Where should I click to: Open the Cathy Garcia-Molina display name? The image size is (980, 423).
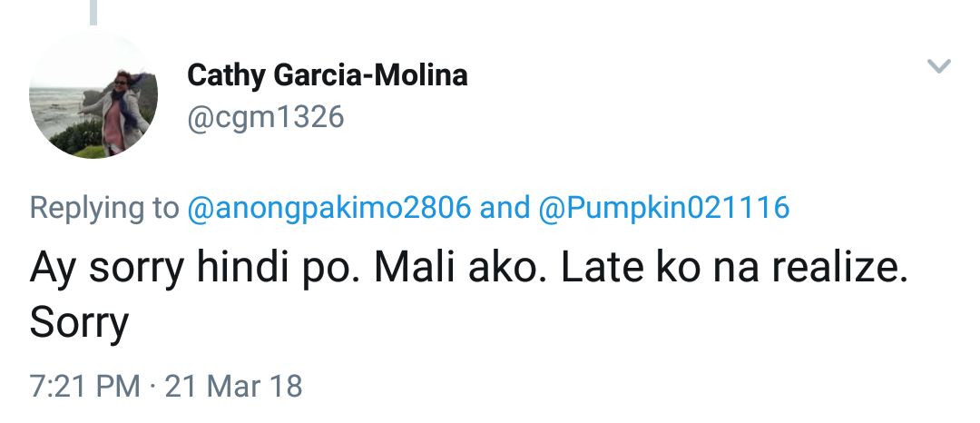click(327, 74)
